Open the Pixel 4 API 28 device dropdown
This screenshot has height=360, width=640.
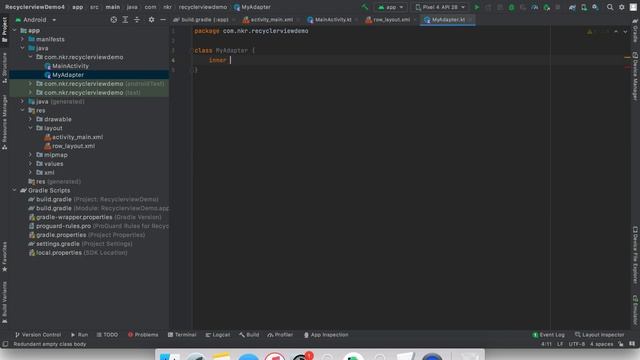point(440,7)
